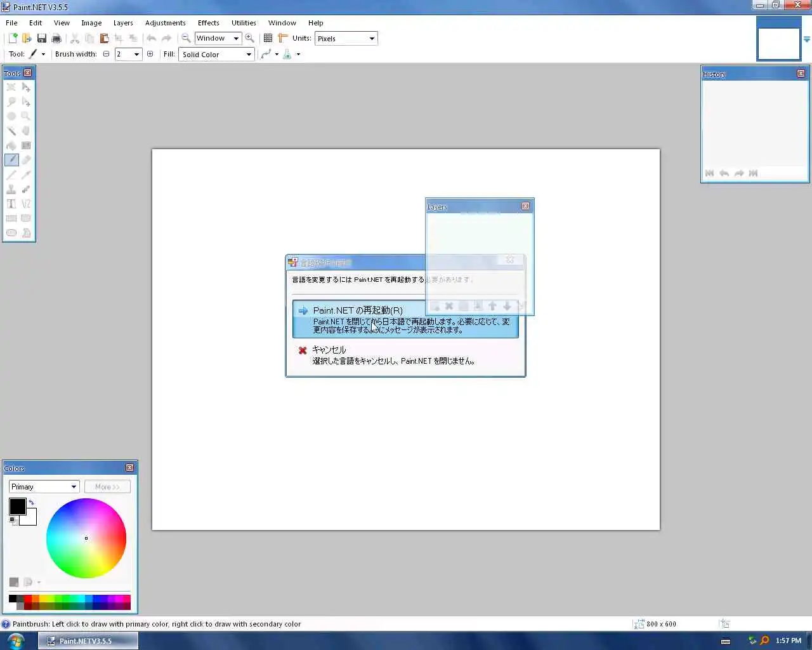This screenshot has height=650, width=812.
Task: Click the secondary white color swatch
Action: 31,521
